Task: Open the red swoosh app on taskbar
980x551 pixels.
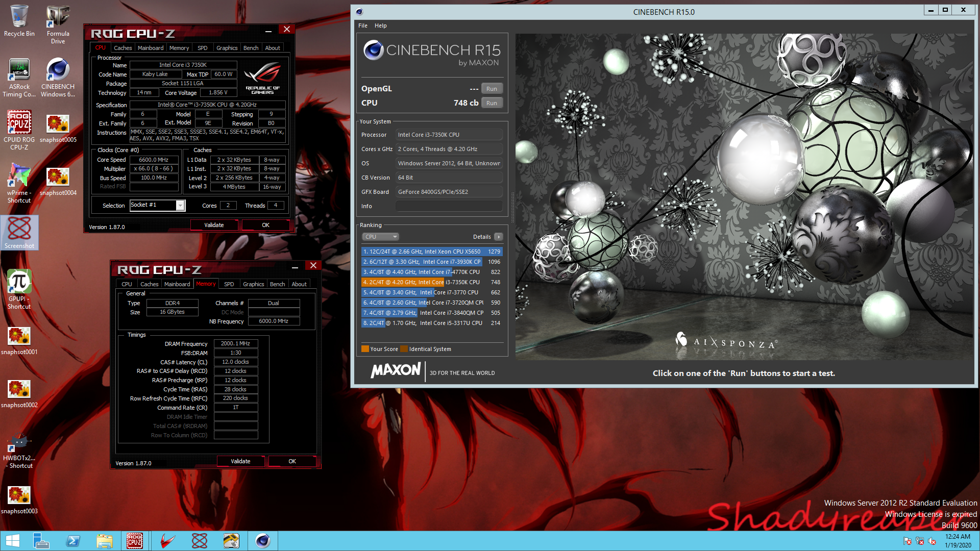Action: point(167,541)
